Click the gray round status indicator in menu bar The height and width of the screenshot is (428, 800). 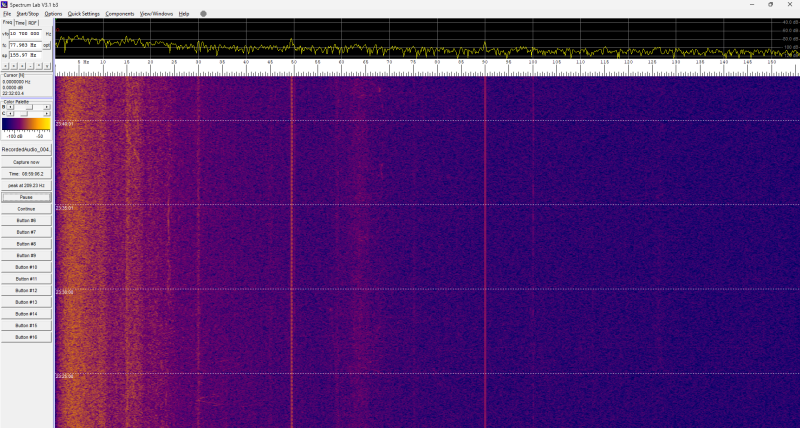[203, 14]
